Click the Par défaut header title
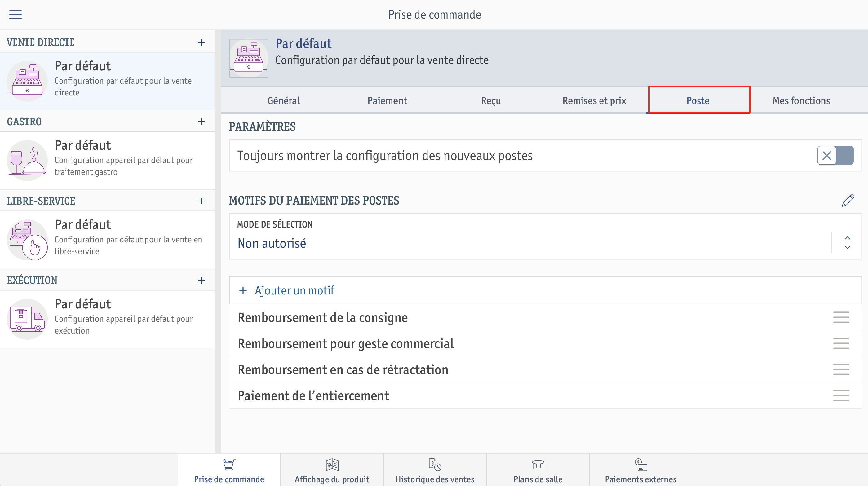868x486 pixels. [x=303, y=43]
